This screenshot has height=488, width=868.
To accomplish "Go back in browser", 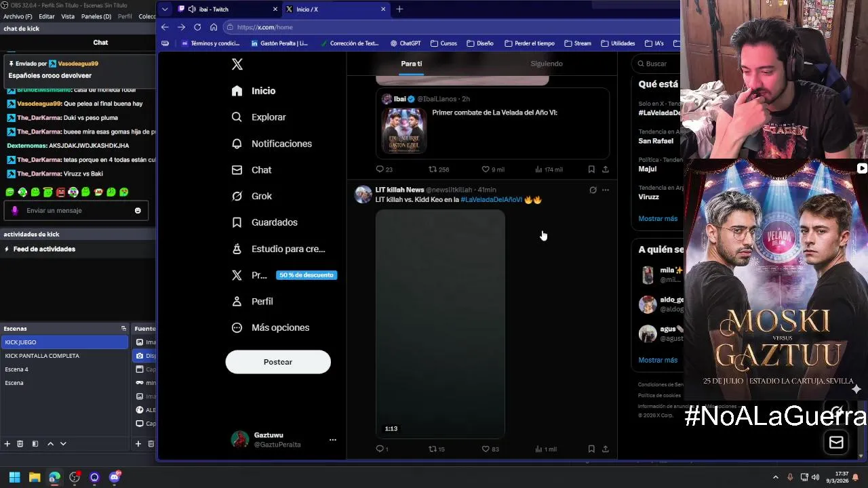I will pos(165,27).
